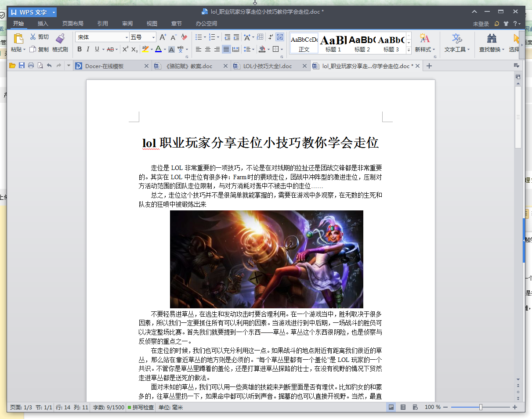The image size is (532, 419).
Task: Center-align the text
Action: point(208,49)
